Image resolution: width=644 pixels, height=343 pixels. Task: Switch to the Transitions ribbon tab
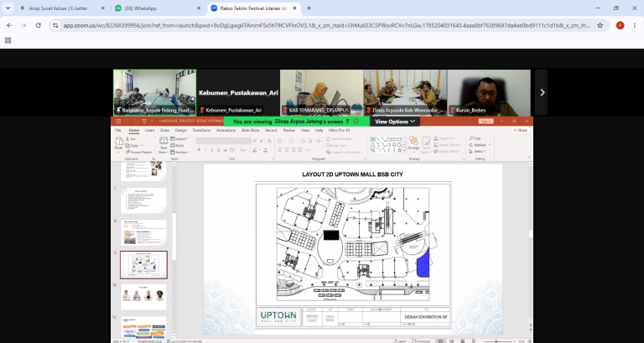201,130
